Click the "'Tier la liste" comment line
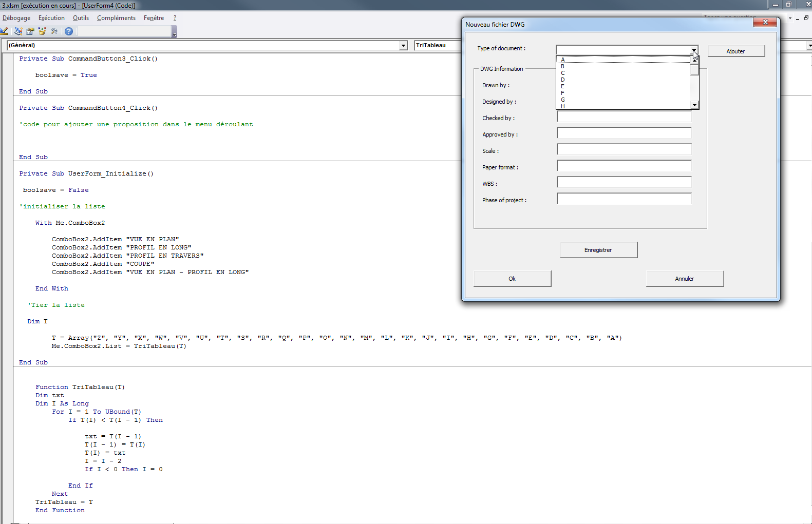812x524 pixels. pyautogui.click(x=56, y=305)
